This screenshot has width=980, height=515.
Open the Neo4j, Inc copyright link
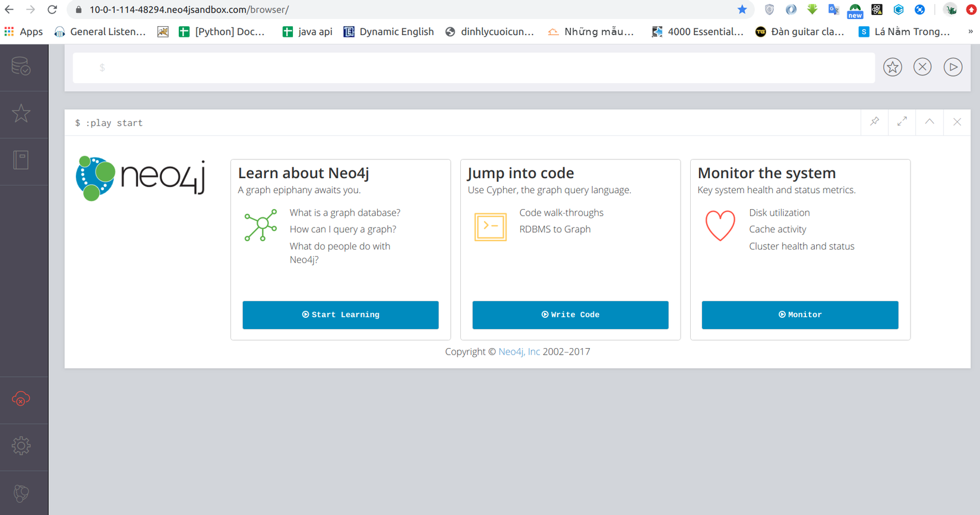[x=519, y=352]
